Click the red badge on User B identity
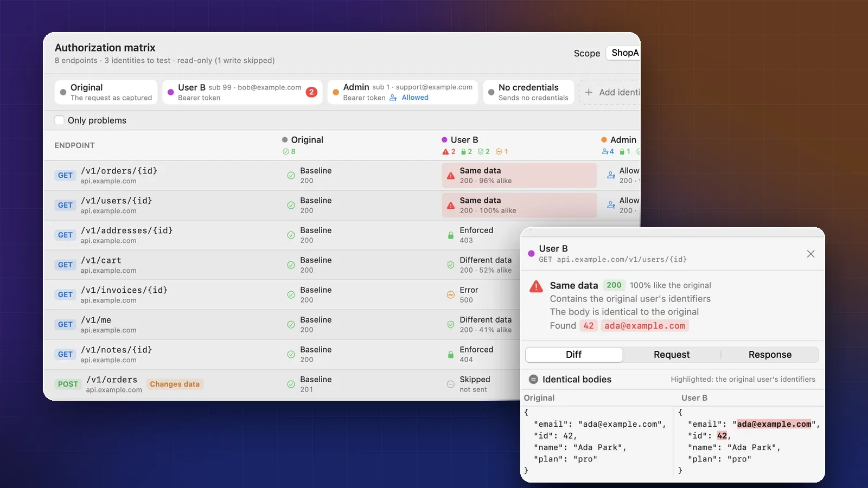Image resolution: width=868 pixels, height=488 pixels. pyautogui.click(x=311, y=92)
